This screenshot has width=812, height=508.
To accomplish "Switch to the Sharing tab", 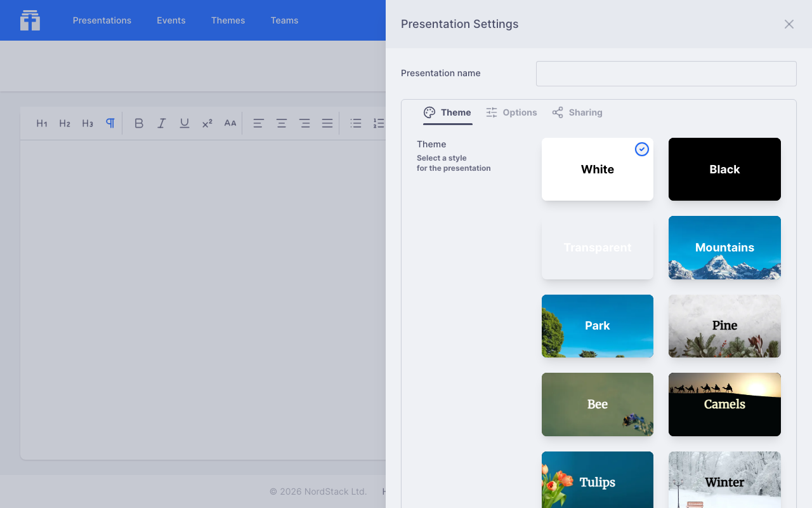I will [x=577, y=112].
